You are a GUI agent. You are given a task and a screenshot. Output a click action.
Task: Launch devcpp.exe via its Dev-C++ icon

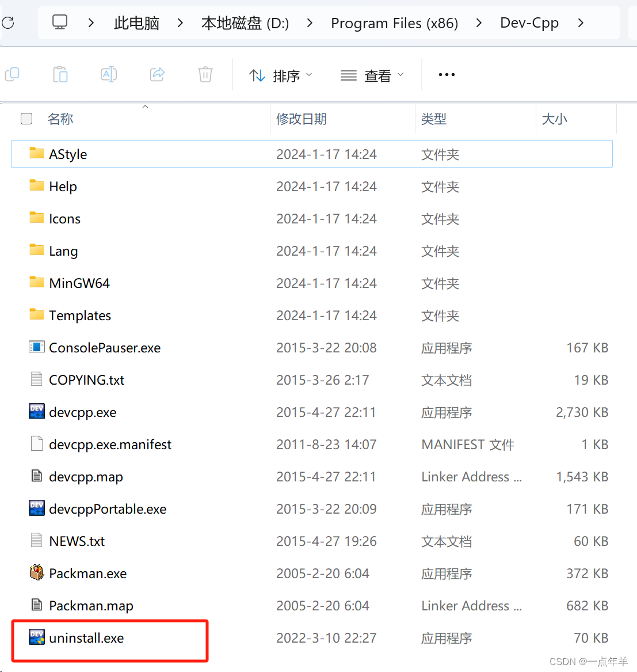pos(36,412)
